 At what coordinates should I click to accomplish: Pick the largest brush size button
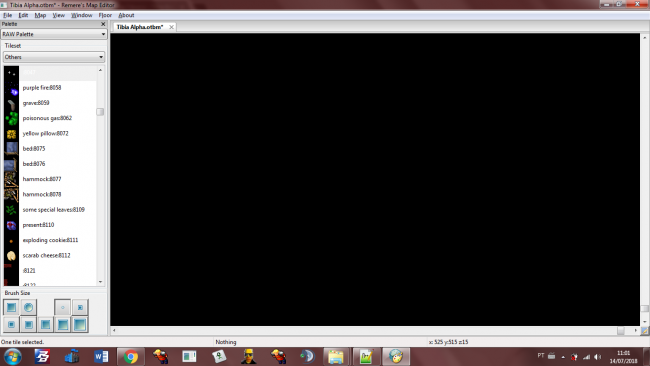point(80,324)
